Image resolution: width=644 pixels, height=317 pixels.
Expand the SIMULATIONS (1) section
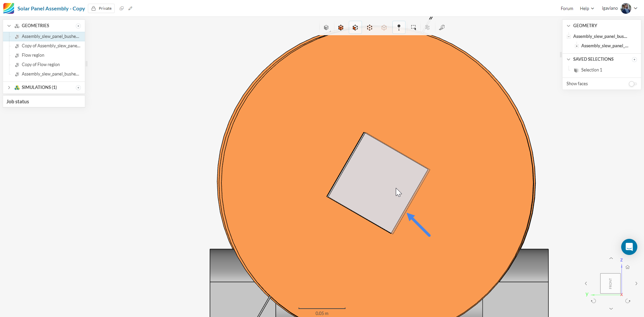pyautogui.click(x=9, y=88)
